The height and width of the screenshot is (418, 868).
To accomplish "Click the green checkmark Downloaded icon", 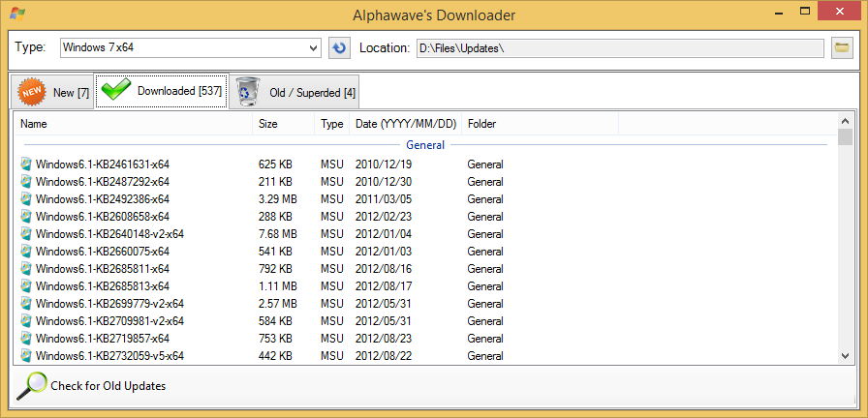I will (x=115, y=90).
